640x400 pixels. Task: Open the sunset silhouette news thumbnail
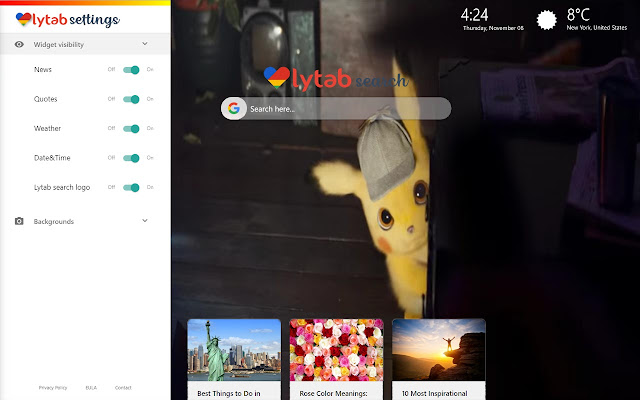439,350
